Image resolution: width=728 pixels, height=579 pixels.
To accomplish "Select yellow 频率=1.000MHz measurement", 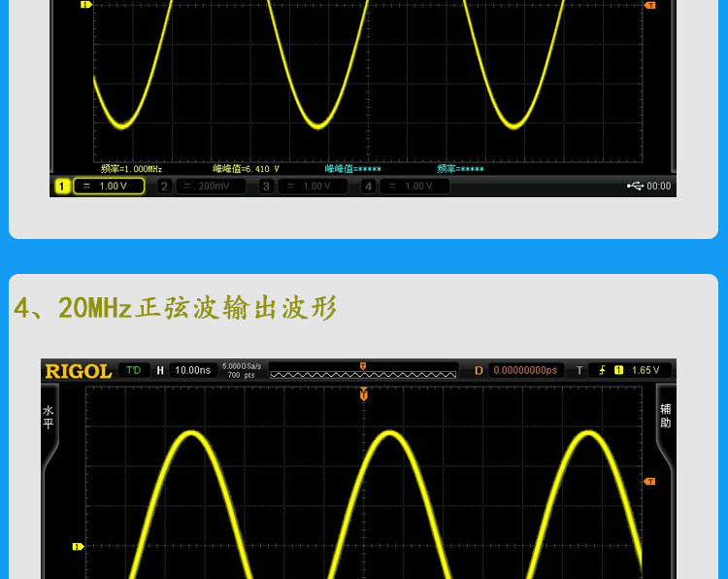I will [x=131, y=169].
